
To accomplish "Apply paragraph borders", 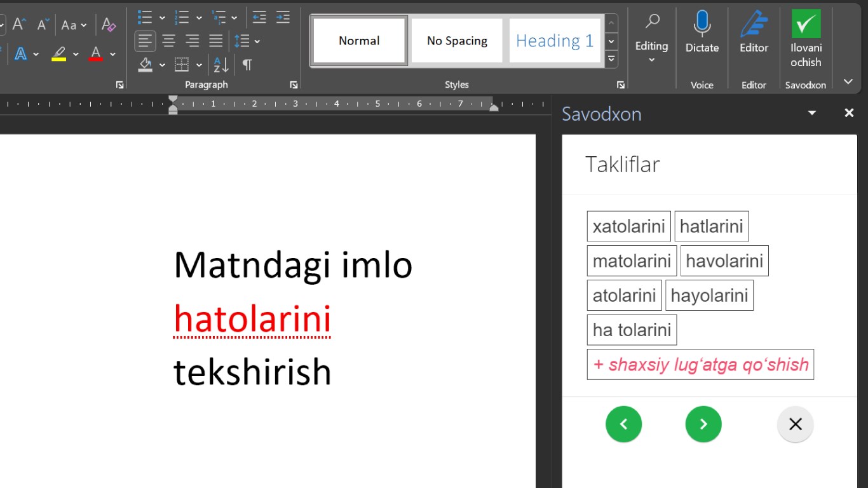I will [x=182, y=65].
